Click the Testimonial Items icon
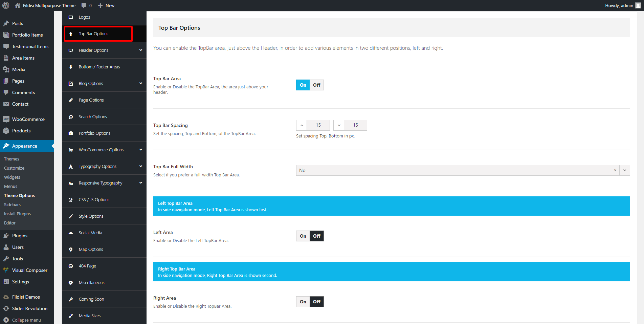The height and width of the screenshot is (324, 644). [6, 46]
